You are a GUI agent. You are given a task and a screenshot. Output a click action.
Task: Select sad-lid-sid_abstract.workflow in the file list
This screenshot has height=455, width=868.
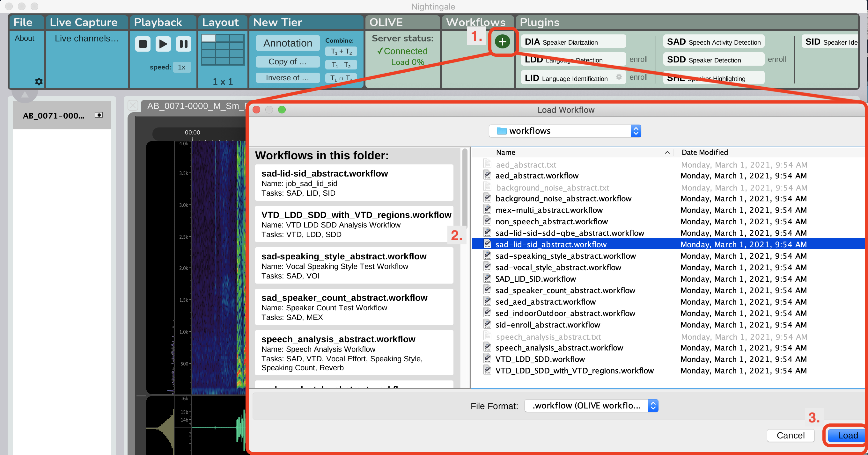coord(551,244)
